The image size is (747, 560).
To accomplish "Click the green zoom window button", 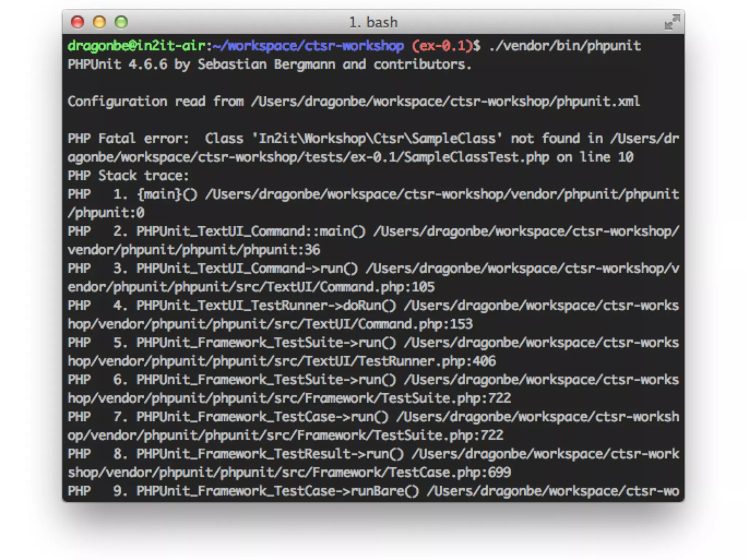I will pyautogui.click(x=121, y=22).
